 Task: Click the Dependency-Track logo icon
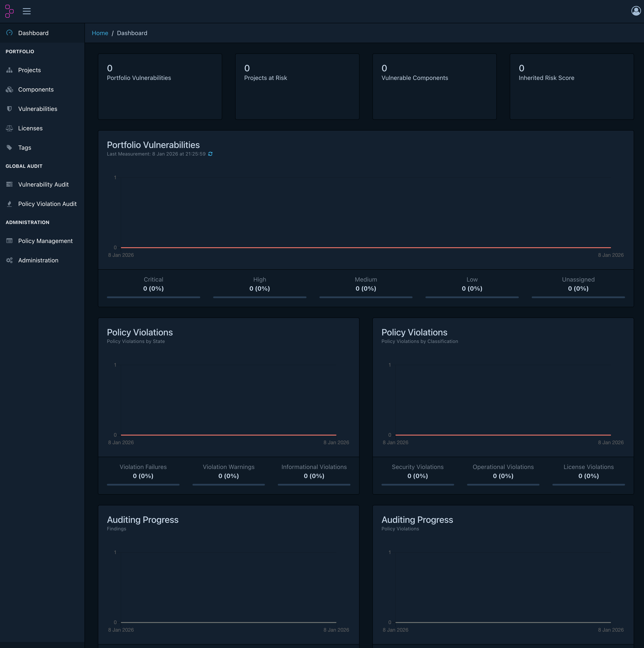point(9,11)
